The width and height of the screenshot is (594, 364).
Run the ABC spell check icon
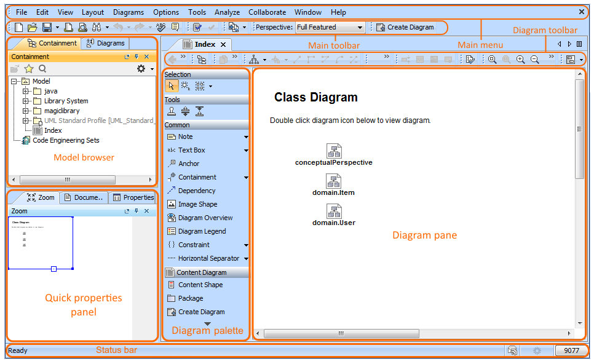(x=161, y=27)
